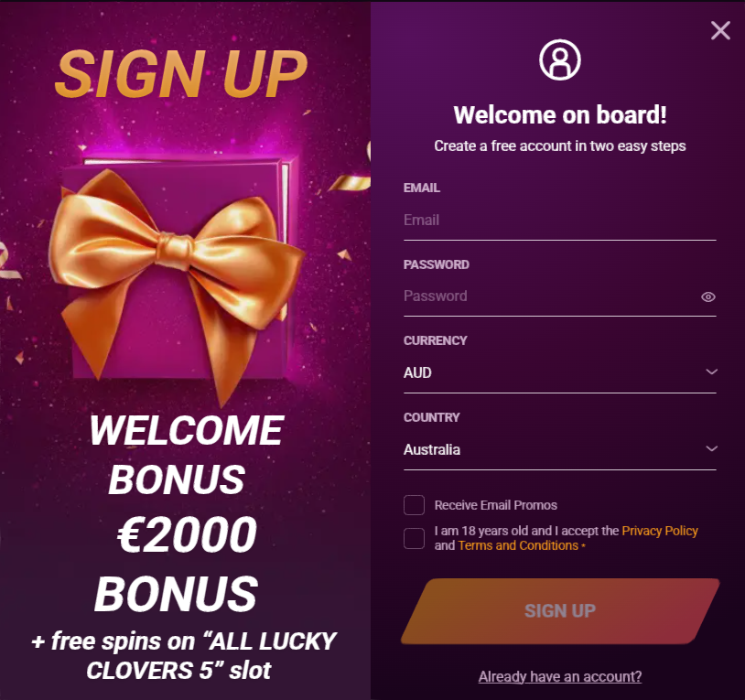Click the All Lucky Clovers 5 free spins text
This screenshot has height=700, width=745.
(x=184, y=655)
